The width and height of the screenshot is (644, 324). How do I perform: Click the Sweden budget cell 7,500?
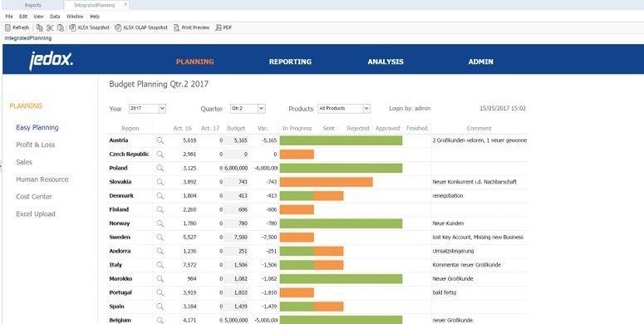click(236, 238)
